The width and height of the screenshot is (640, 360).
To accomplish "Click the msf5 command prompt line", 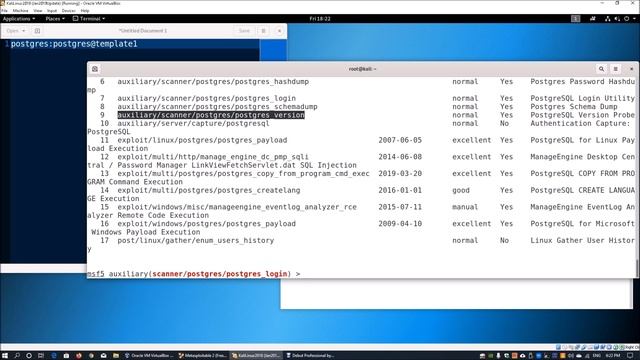I will click(x=193, y=273).
